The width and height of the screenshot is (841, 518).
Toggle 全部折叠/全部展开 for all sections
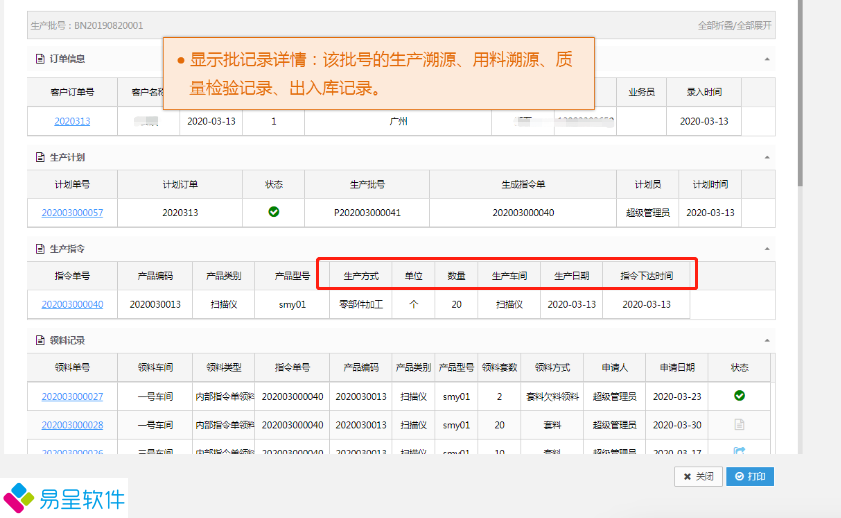tap(734, 25)
